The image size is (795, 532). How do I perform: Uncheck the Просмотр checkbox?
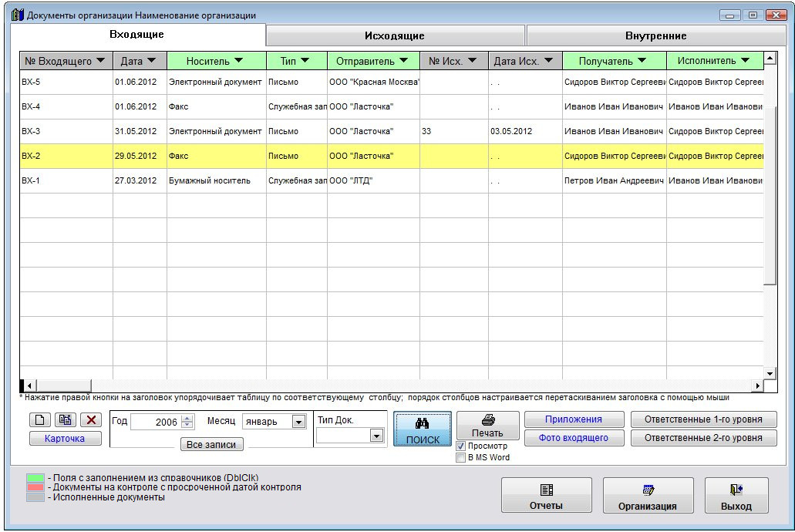(x=461, y=446)
